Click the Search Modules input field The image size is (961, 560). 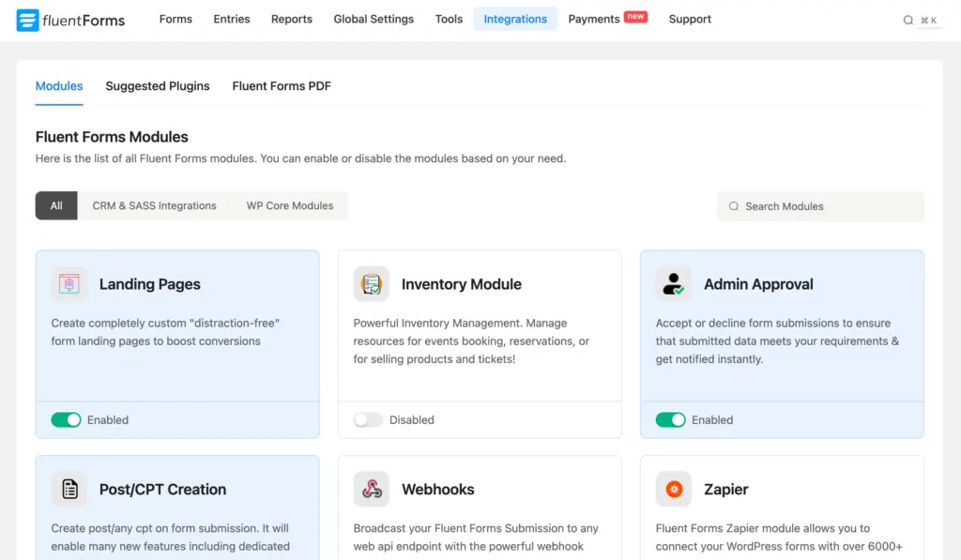coord(820,206)
